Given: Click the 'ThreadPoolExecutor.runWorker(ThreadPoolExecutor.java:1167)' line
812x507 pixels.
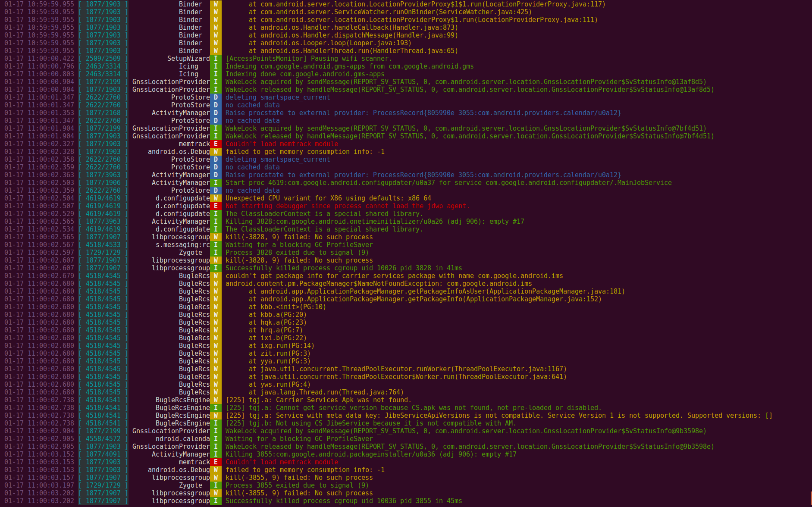Looking at the screenshot, I should pyautogui.click(x=408, y=369).
